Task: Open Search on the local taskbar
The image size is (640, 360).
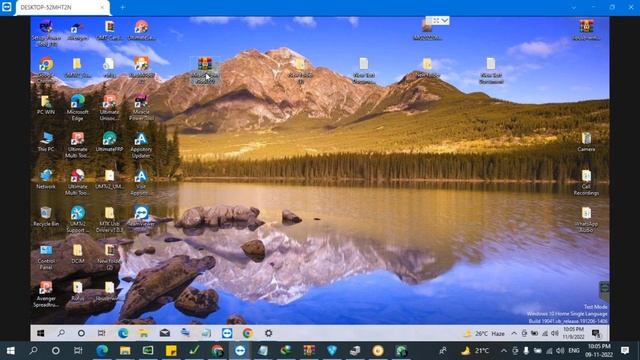Action: tap(33, 351)
